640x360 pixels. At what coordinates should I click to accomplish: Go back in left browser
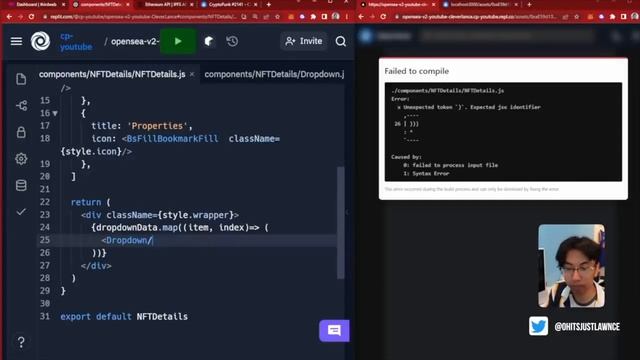pyautogui.click(x=9, y=17)
